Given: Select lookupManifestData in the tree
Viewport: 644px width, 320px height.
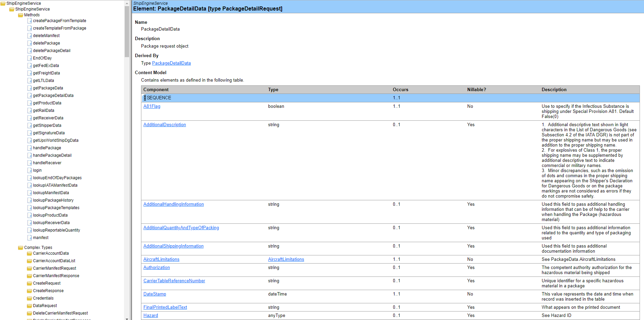Looking at the screenshot, I should (x=51, y=193).
